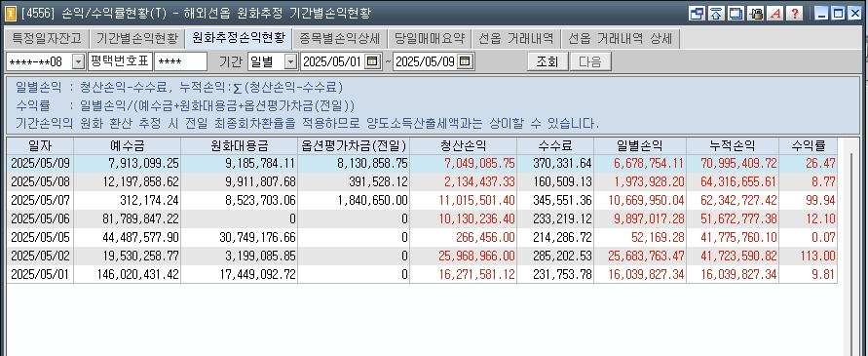The width and height of the screenshot is (868, 356).
Task: Click the fee value 370,331.64
Action: coord(562,164)
